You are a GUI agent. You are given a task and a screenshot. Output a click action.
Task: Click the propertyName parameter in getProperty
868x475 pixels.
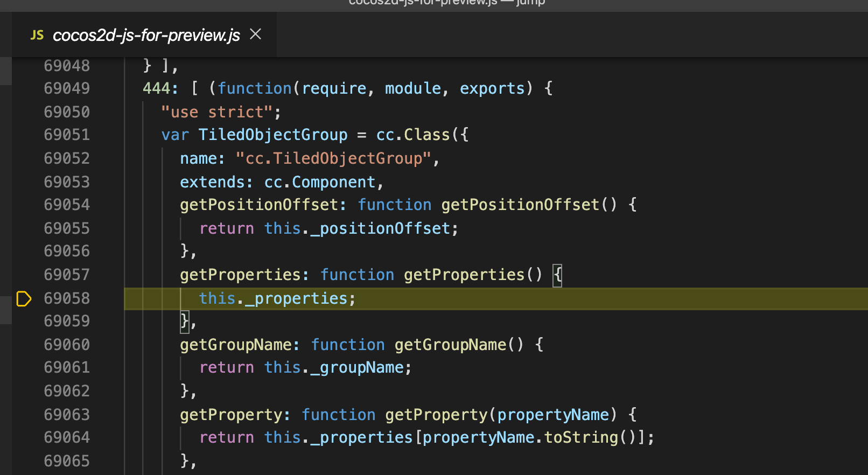click(553, 415)
